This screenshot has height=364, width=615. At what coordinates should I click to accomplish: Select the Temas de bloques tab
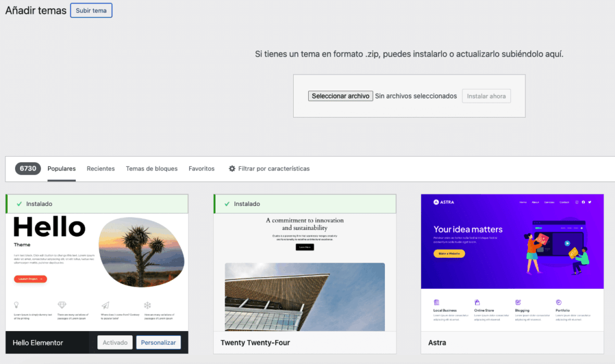point(152,169)
